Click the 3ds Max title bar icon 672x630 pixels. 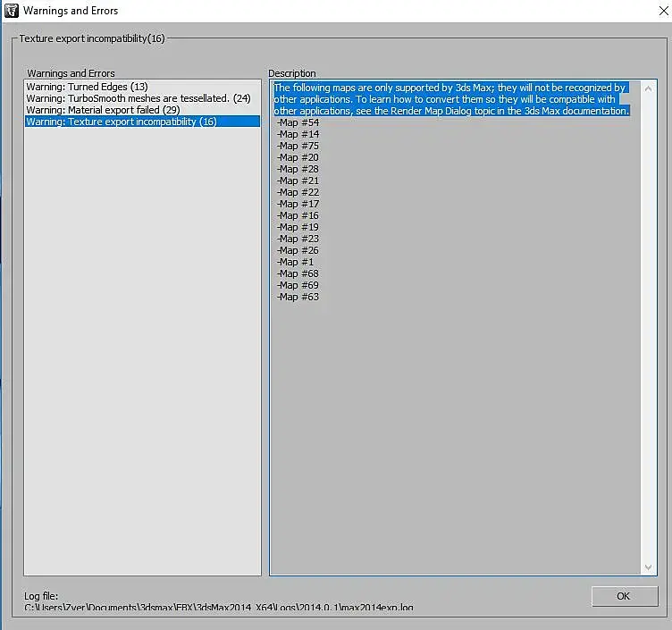[x=11, y=11]
